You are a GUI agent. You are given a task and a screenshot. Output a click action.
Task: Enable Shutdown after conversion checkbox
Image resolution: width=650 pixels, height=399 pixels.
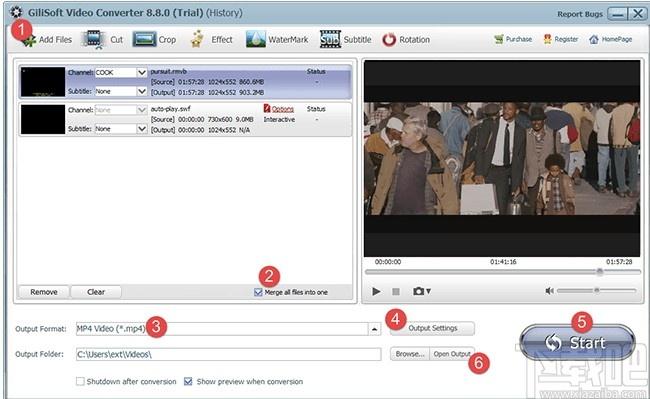click(x=80, y=381)
